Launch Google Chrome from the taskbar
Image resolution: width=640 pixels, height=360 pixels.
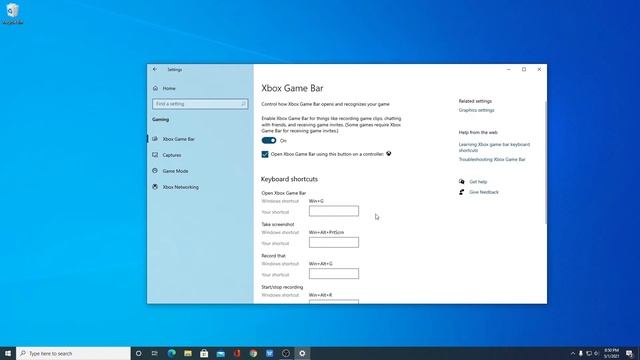click(253, 353)
